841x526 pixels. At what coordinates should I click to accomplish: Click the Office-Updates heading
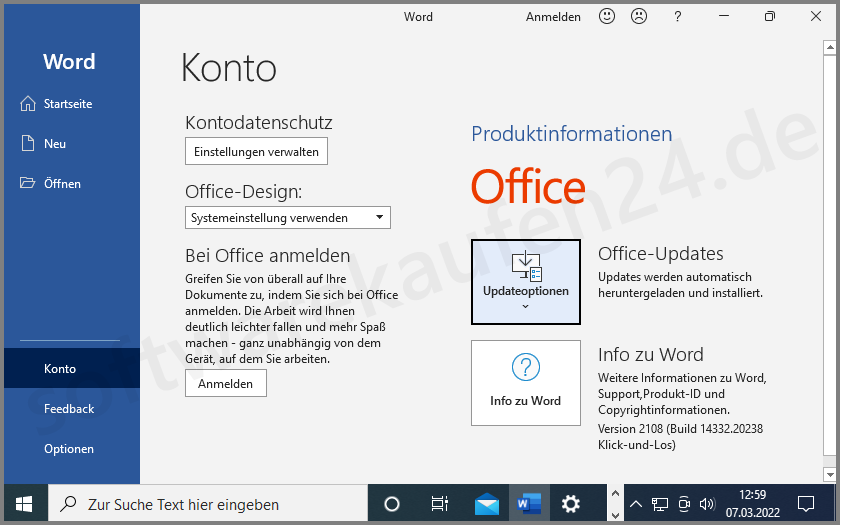pyautogui.click(x=661, y=254)
